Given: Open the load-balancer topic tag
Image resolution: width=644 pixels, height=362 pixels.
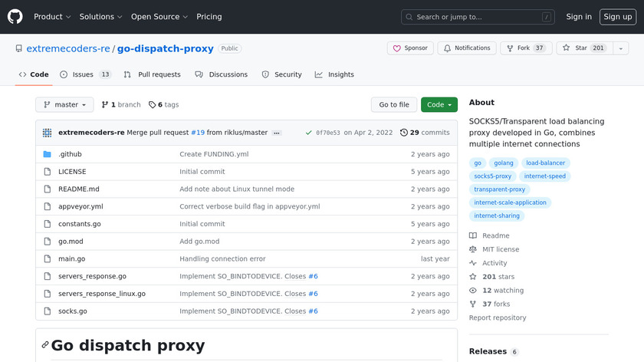Looking at the screenshot, I should [545, 163].
